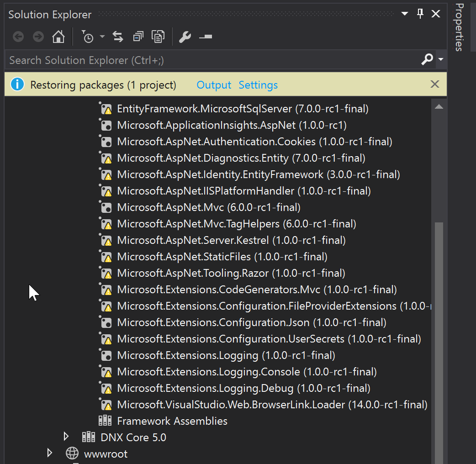The height and width of the screenshot is (464, 476).
Task: Select Microsoft.Extensions.Logging.Debug package
Action: click(244, 388)
